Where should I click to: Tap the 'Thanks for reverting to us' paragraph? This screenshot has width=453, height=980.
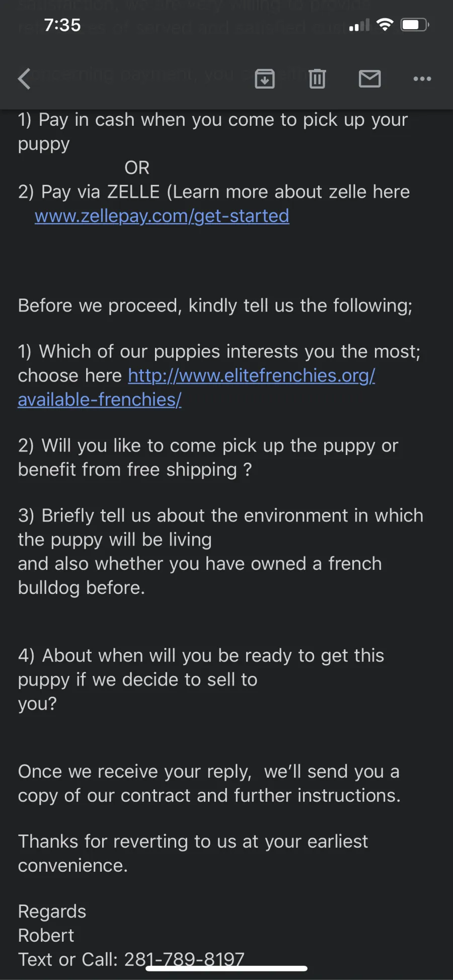click(x=193, y=853)
